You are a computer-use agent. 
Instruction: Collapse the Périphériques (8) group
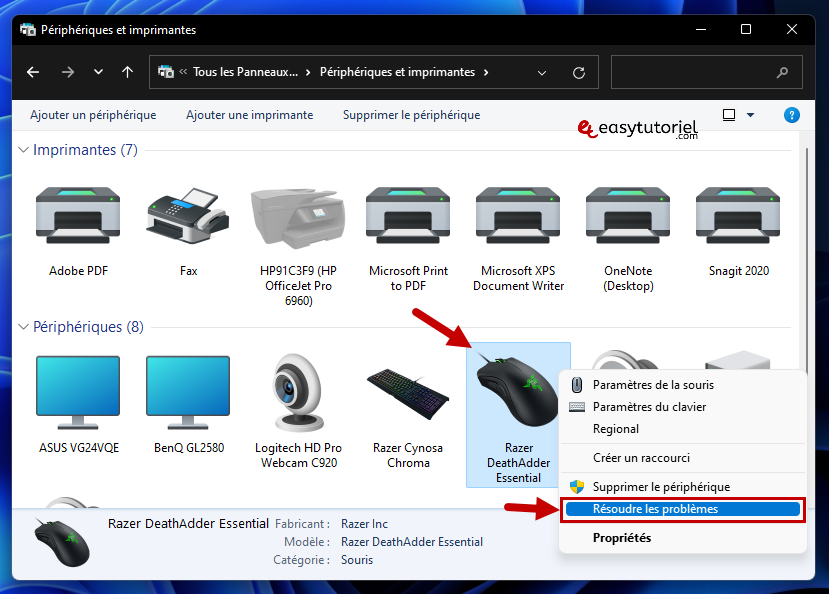[23, 327]
